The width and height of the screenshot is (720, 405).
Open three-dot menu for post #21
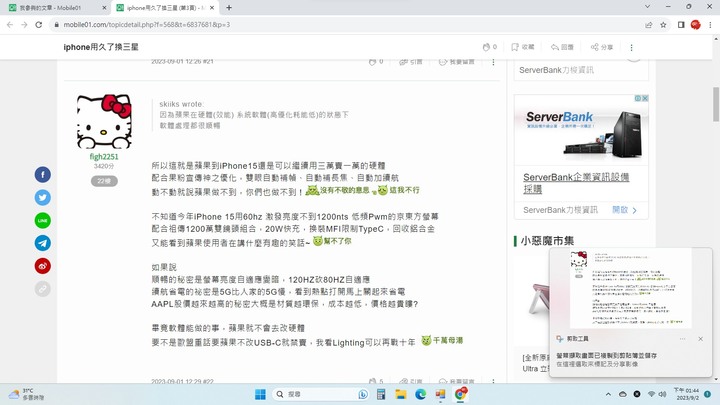pyautogui.click(x=493, y=62)
